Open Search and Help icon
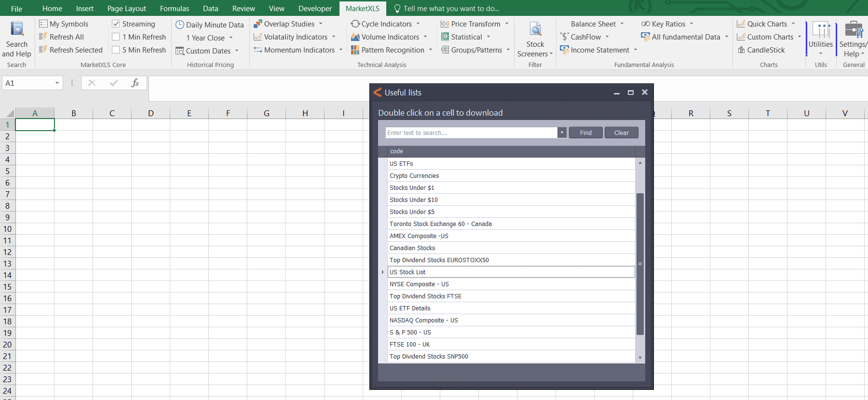Viewport: 868px width, 400px height. click(17, 29)
